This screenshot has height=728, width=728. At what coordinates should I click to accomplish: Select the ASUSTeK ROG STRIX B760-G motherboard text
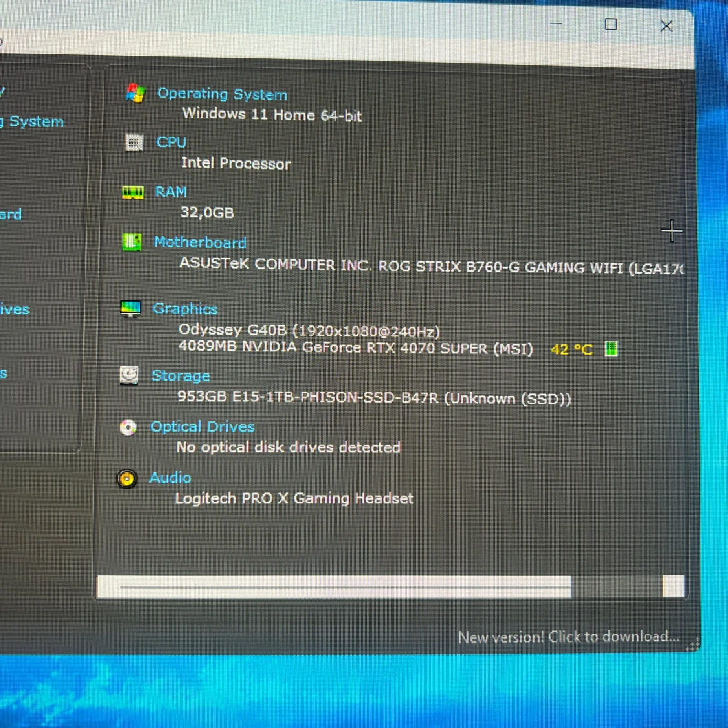432,266
